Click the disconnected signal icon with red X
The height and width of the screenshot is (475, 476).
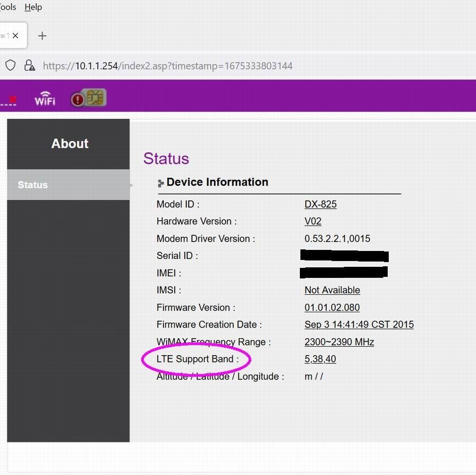point(10,99)
